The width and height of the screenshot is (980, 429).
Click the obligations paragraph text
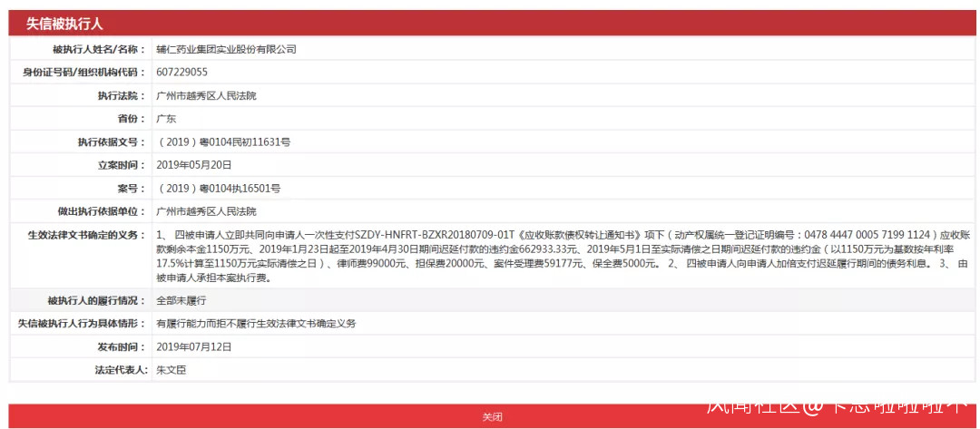[562, 257]
